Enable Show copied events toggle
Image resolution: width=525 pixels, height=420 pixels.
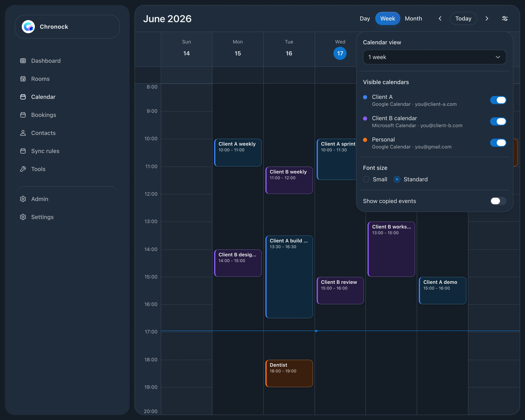(x=498, y=201)
